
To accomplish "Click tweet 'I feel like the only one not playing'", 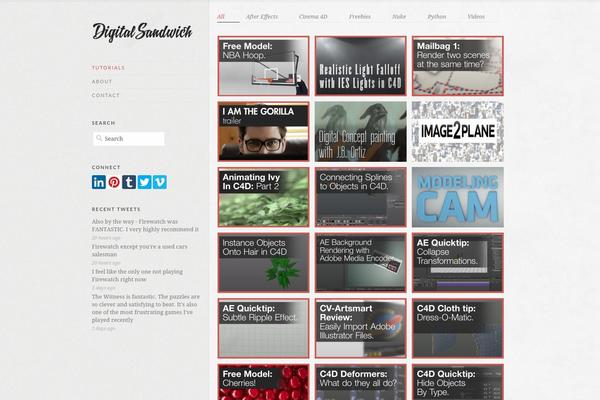I will click(x=137, y=275).
